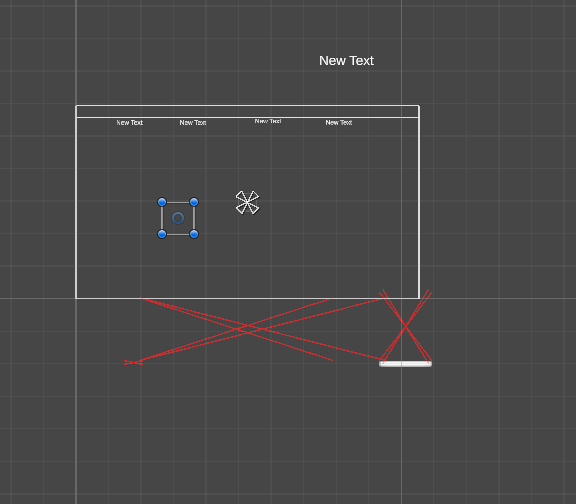Click the circular pivot inside the selected rect
The width and height of the screenshot is (576, 504).
click(x=178, y=218)
